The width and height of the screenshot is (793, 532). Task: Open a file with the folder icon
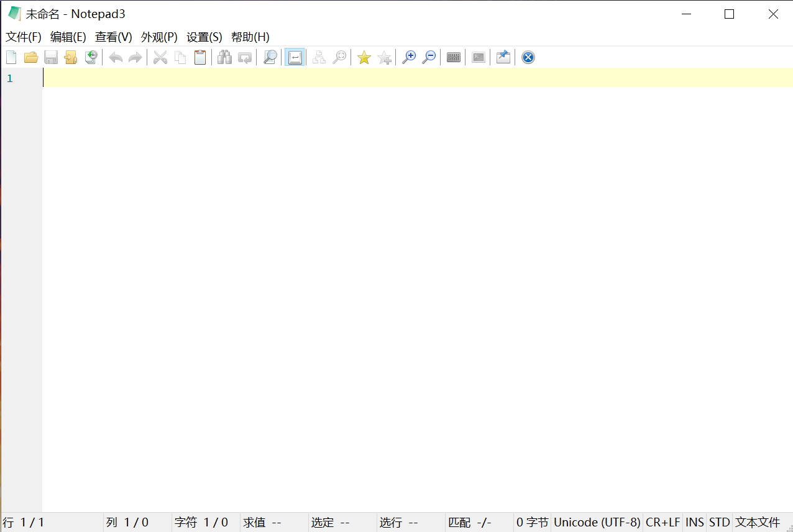(31, 58)
